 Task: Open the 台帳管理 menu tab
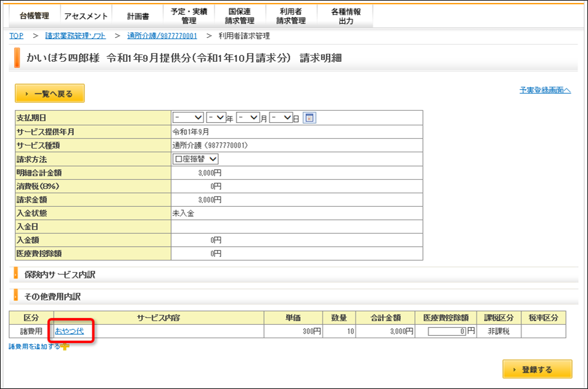click(x=34, y=16)
